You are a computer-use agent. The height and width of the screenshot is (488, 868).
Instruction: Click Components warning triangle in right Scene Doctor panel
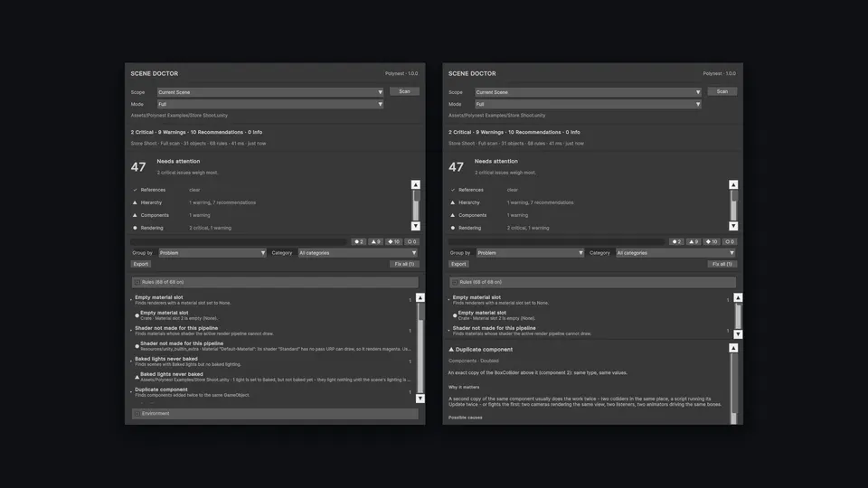tap(452, 215)
